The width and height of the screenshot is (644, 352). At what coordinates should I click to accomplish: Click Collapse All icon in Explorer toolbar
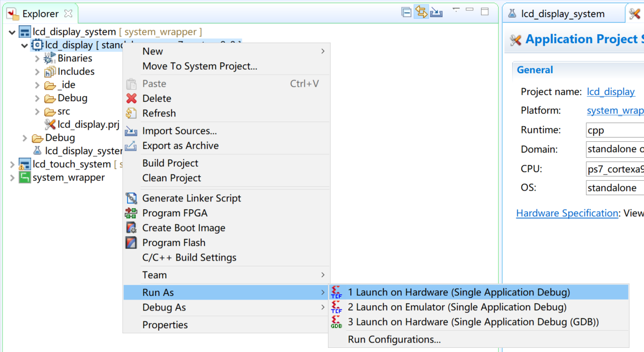pyautogui.click(x=407, y=12)
